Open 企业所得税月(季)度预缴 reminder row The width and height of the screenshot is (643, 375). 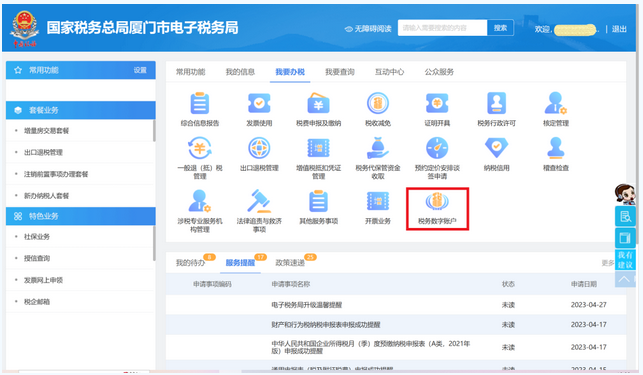click(x=396, y=347)
